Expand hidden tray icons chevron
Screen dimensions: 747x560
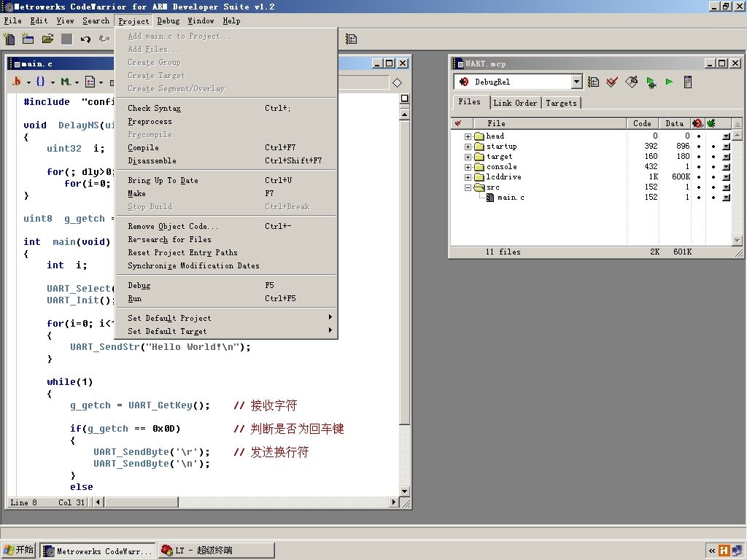(x=712, y=551)
